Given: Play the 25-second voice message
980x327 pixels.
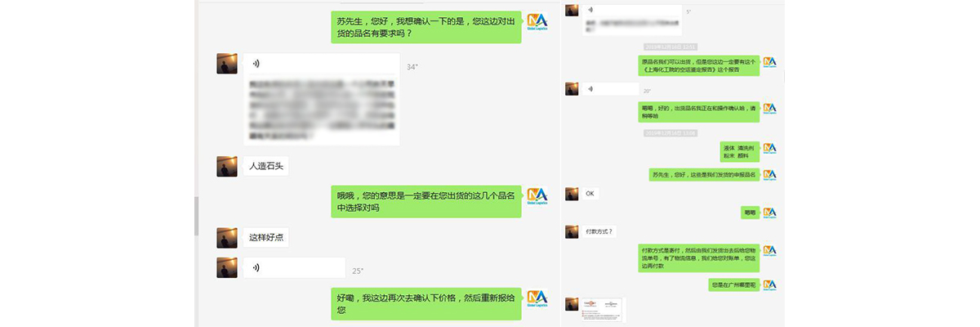Looking at the screenshot, I should (x=294, y=267).
